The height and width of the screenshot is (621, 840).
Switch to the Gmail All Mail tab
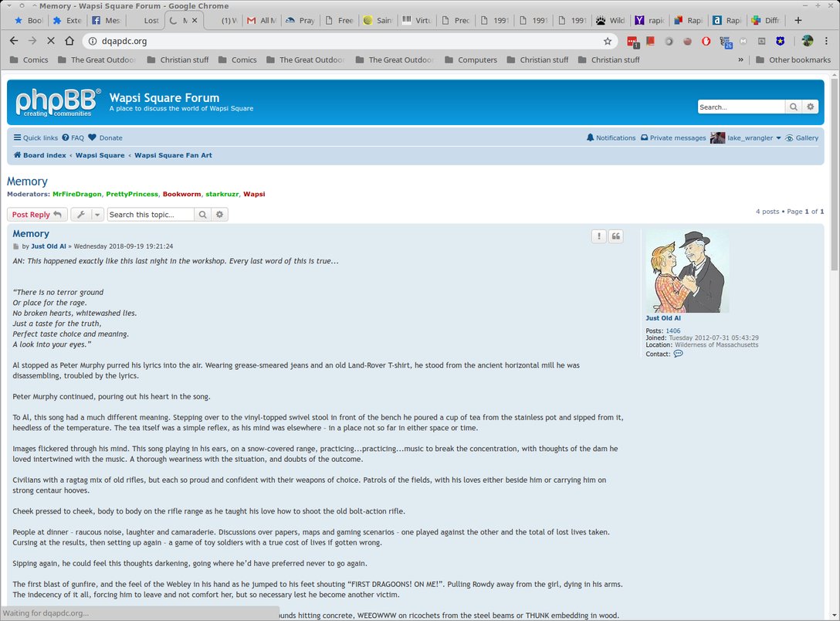point(262,21)
